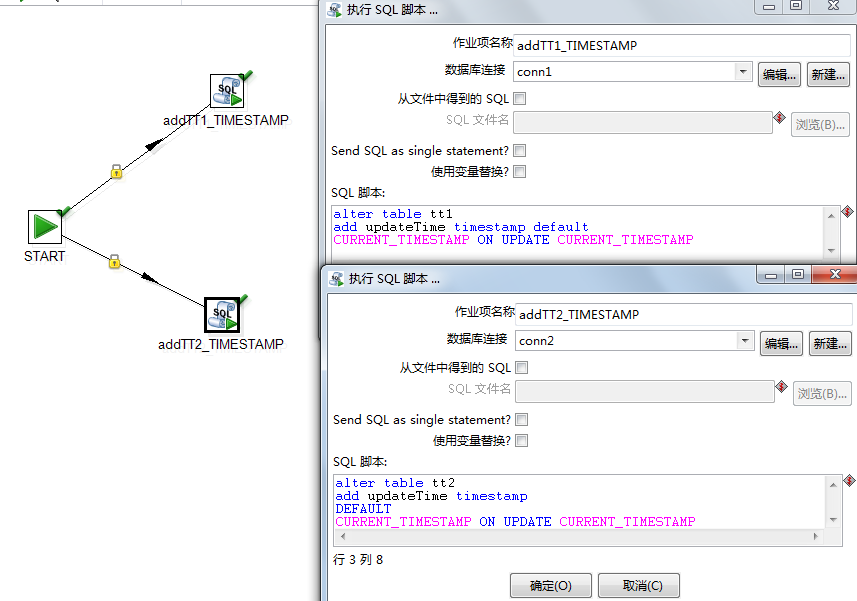The width and height of the screenshot is (857, 601).
Task: Click the addTT1_TIMESTAMP job entry name field
Action: pyautogui.click(x=682, y=45)
